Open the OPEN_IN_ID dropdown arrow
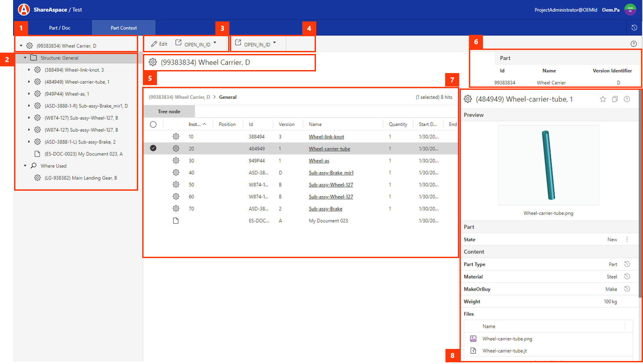 (x=215, y=43)
